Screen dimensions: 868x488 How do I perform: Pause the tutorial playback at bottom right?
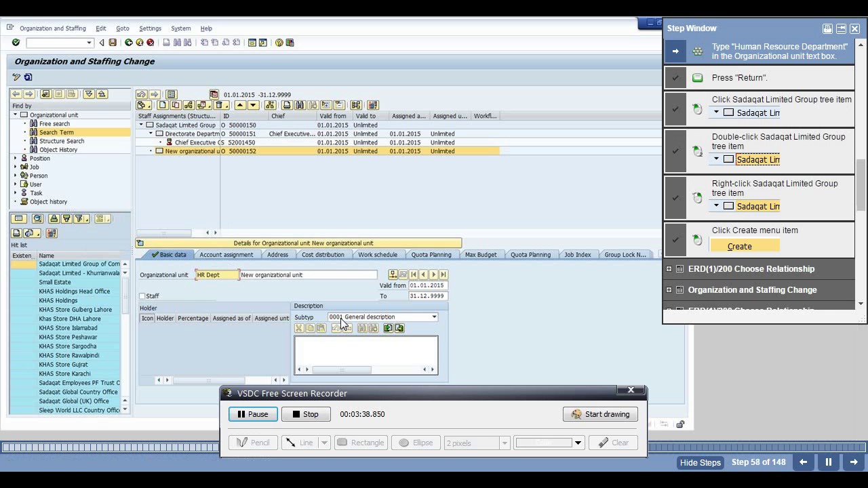coord(828,462)
